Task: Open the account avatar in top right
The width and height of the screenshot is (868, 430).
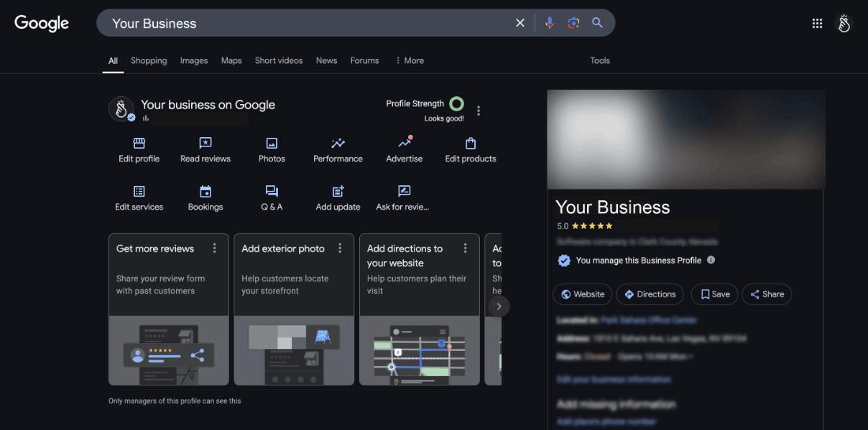Action: pyautogui.click(x=844, y=23)
